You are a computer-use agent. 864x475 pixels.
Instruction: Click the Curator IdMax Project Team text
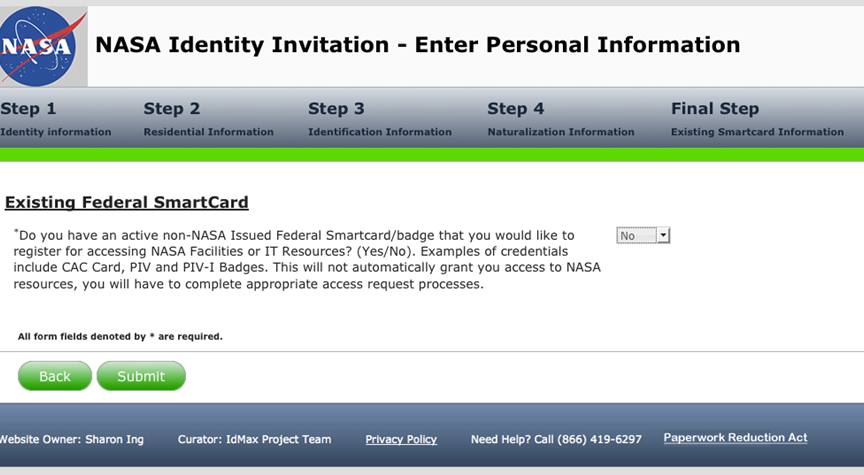point(254,439)
